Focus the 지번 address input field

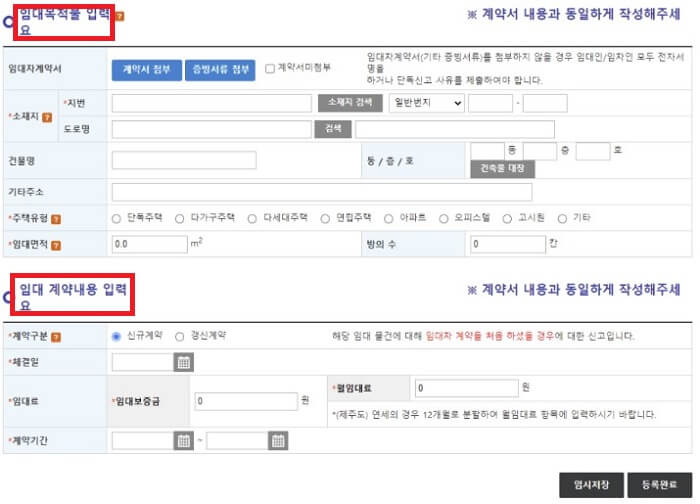pyautogui.click(x=212, y=103)
